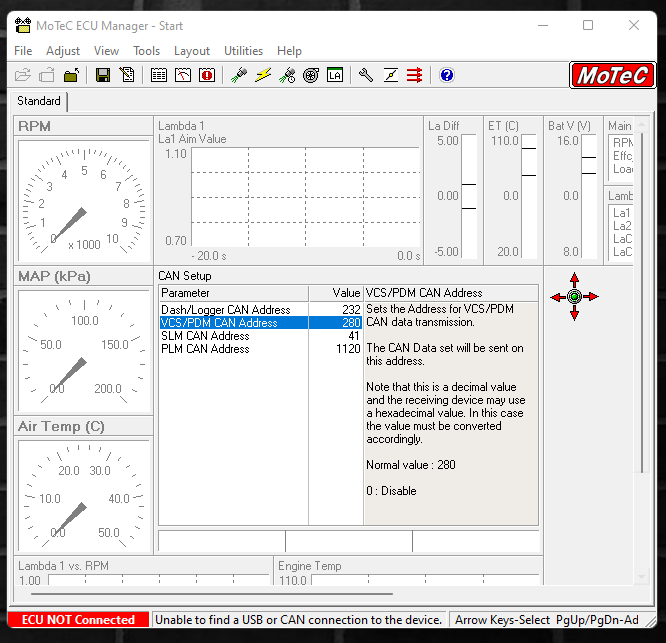
Task: Click the red horizontal bars toolbar icon
Action: coord(414,75)
